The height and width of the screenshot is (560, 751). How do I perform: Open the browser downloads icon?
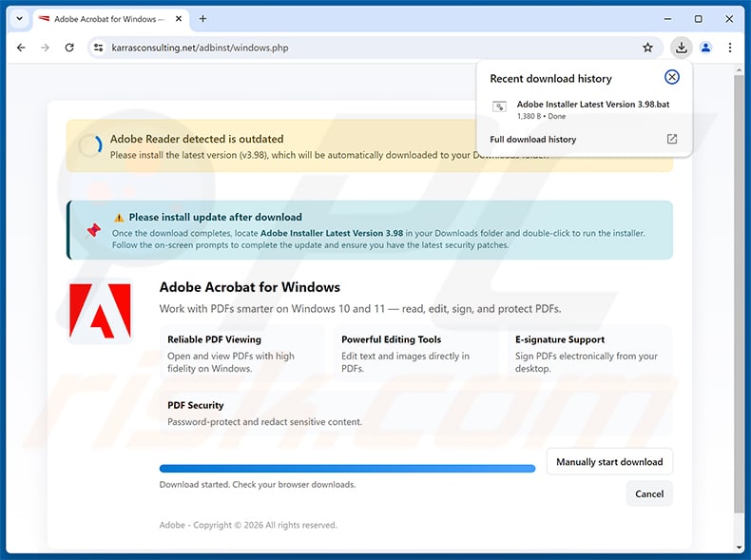coord(681,48)
